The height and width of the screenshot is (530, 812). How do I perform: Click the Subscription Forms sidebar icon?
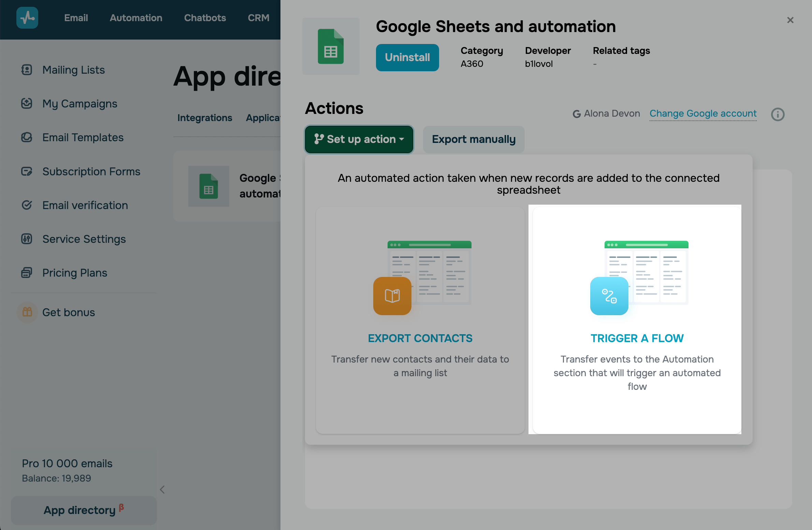click(27, 171)
